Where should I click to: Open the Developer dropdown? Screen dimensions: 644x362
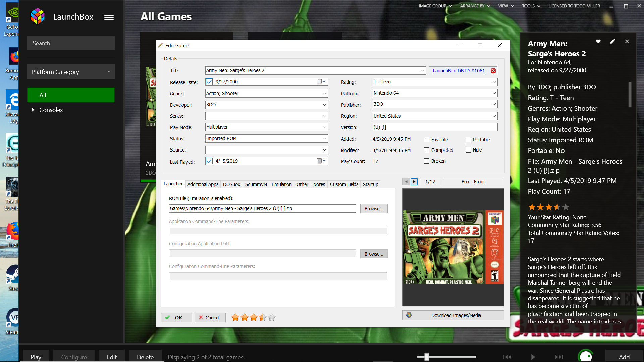coord(324,105)
